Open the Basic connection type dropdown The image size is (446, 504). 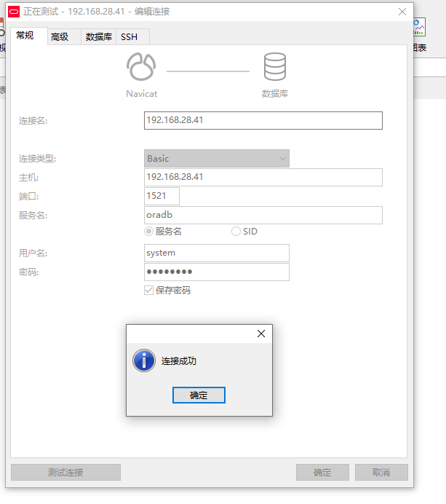217,159
